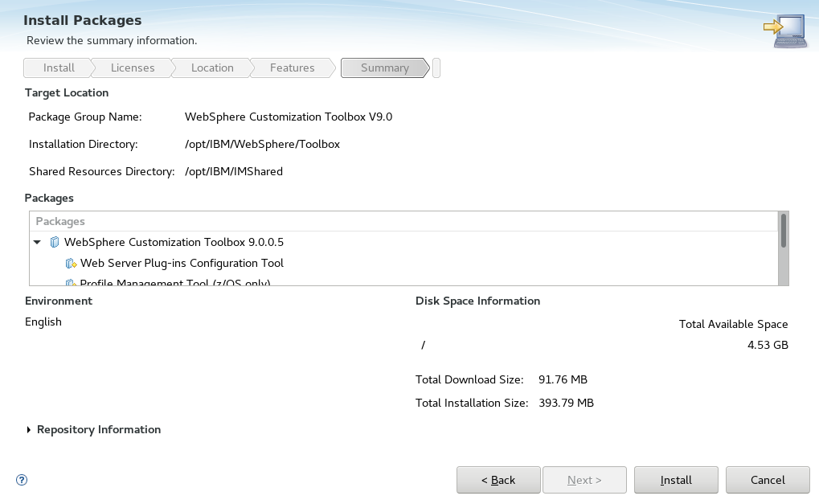Select Web Server Plug-ins Configuration Tool row
The image size is (819, 504).
click(x=403, y=263)
